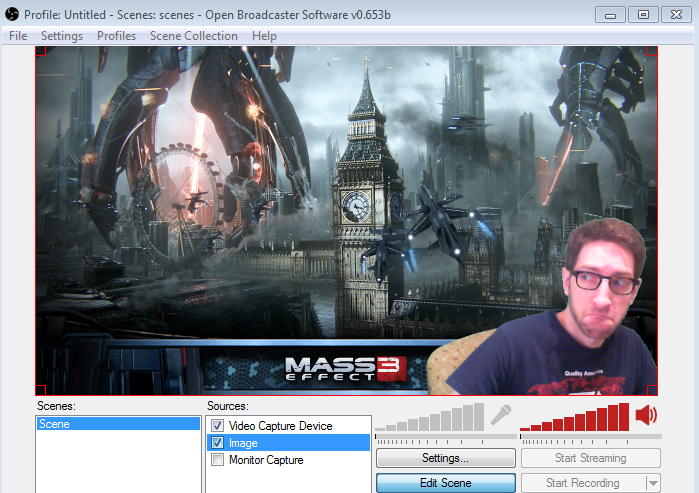This screenshot has height=493, width=699.
Task: Click the Settings... button
Action: (x=446, y=458)
